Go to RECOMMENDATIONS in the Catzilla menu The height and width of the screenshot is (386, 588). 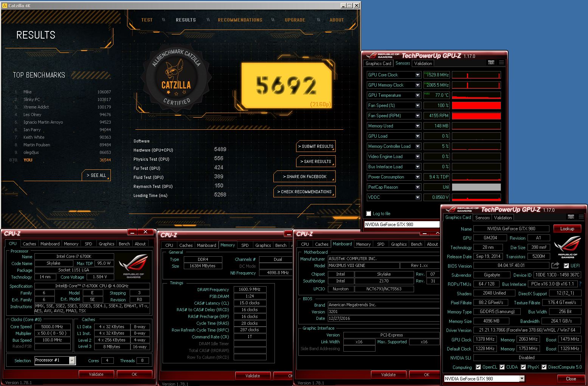coord(240,20)
